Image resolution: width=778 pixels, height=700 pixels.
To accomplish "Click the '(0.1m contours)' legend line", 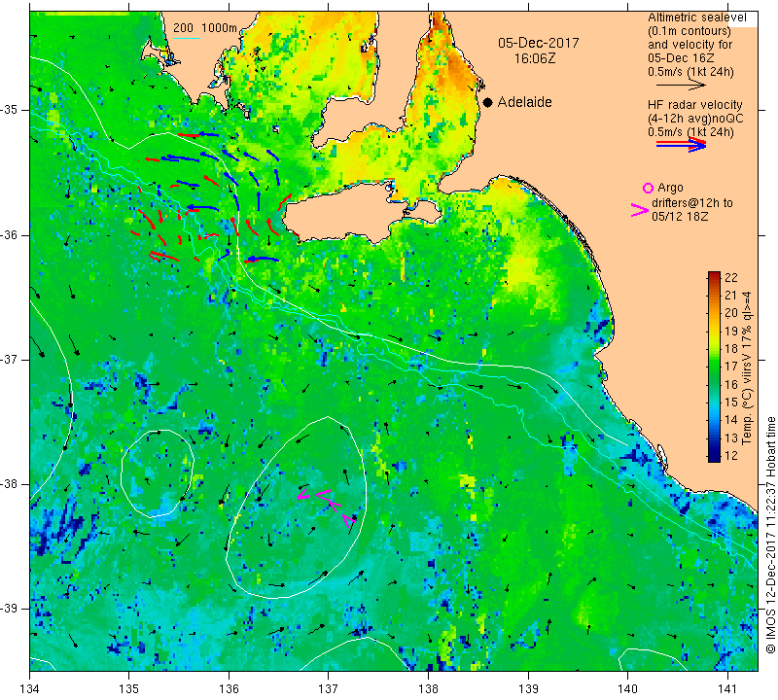I will pyautogui.click(x=689, y=31).
